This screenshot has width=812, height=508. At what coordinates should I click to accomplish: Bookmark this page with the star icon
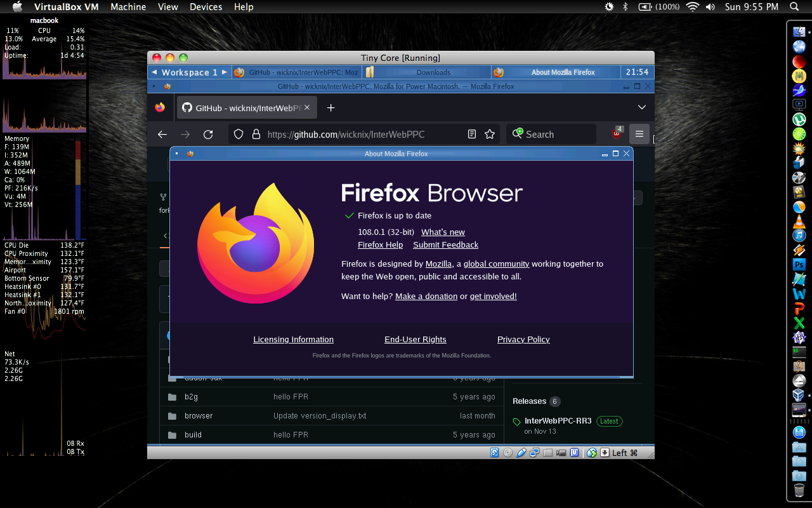pos(490,135)
